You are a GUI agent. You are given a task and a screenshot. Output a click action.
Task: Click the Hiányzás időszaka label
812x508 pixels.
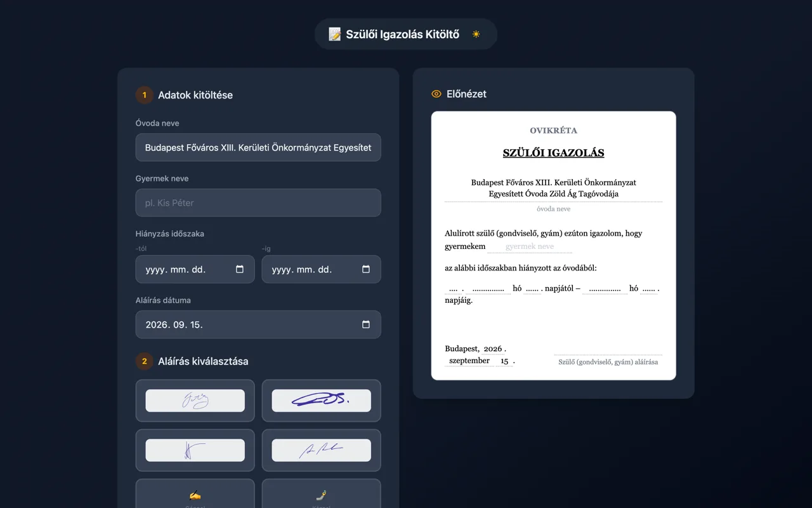coord(170,234)
